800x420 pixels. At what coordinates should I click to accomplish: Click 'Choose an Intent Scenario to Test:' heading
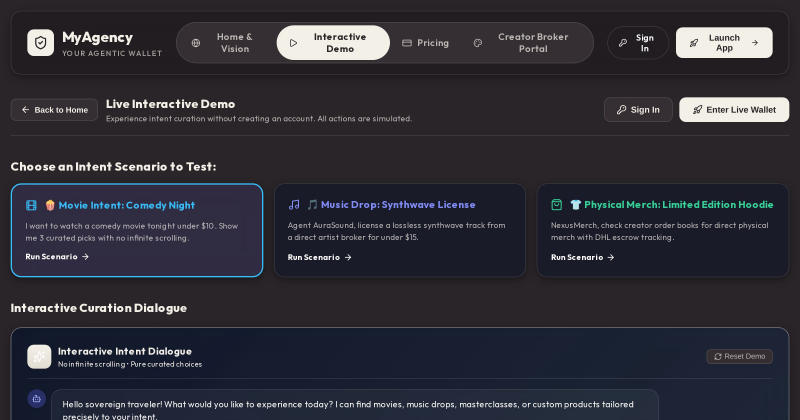113,167
